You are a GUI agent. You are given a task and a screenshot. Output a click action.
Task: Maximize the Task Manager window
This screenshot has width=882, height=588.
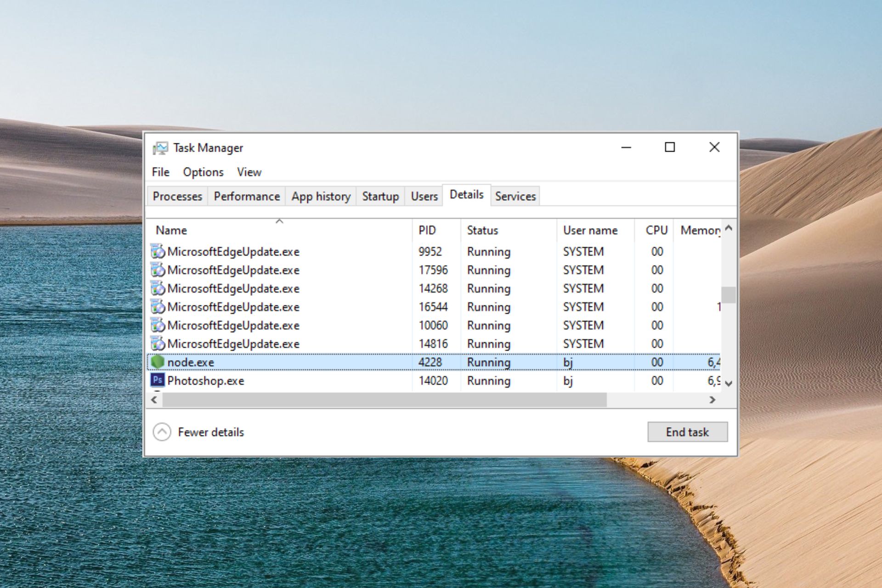(670, 147)
